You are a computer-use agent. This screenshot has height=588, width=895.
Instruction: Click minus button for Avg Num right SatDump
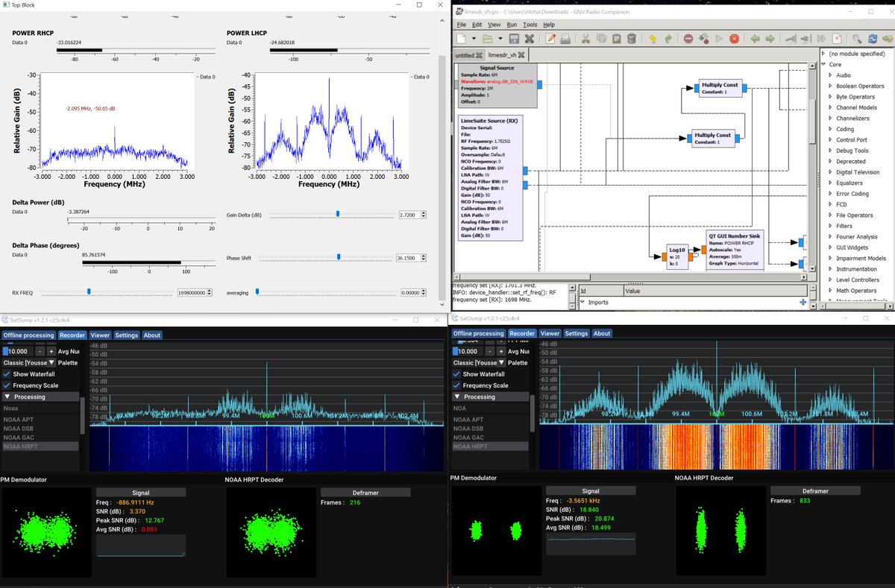490,351
